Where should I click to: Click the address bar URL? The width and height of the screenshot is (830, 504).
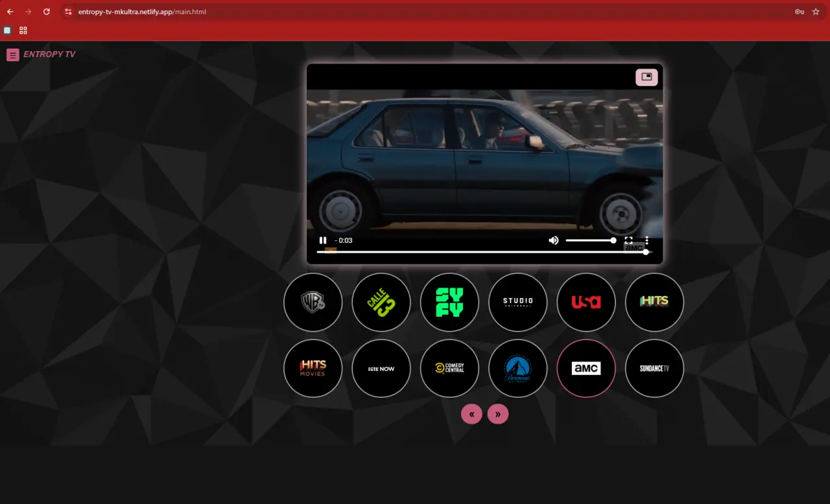point(142,12)
